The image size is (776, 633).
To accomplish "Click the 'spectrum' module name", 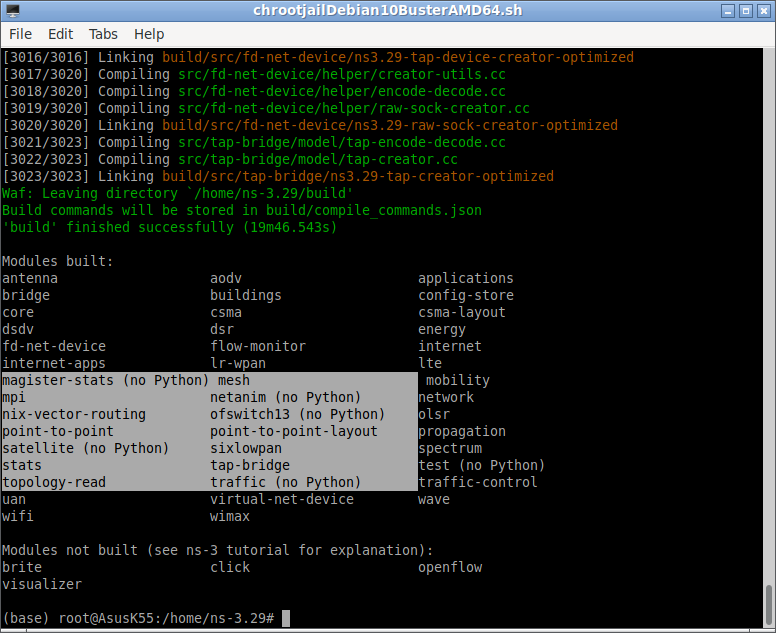I will coord(450,448).
